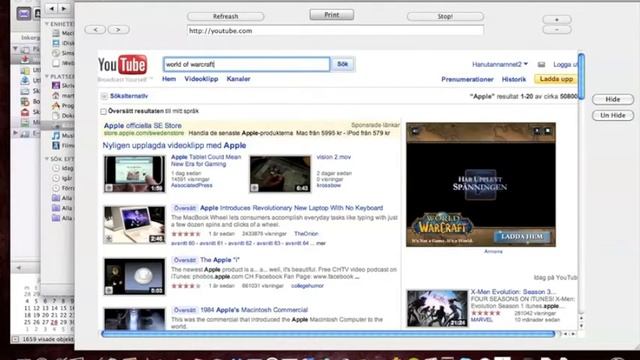Open the AssociatedPress uploader link
This screenshot has height=360, width=640.
point(191,185)
